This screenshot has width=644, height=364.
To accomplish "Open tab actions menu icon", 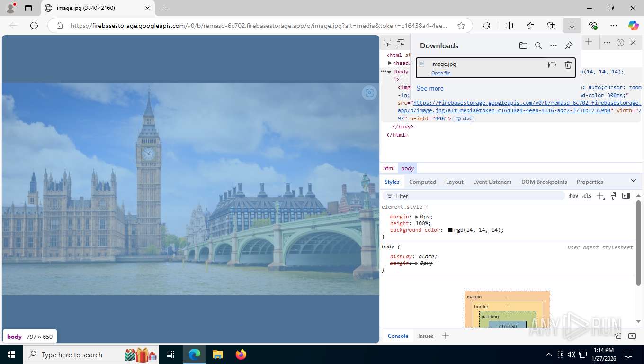I will coord(28,8).
